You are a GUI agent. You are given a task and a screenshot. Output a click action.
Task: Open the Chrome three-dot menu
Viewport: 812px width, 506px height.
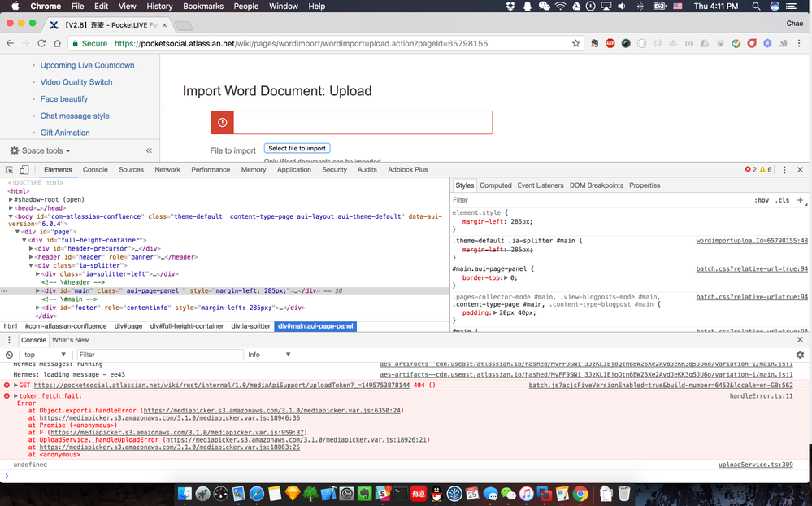point(799,44)
